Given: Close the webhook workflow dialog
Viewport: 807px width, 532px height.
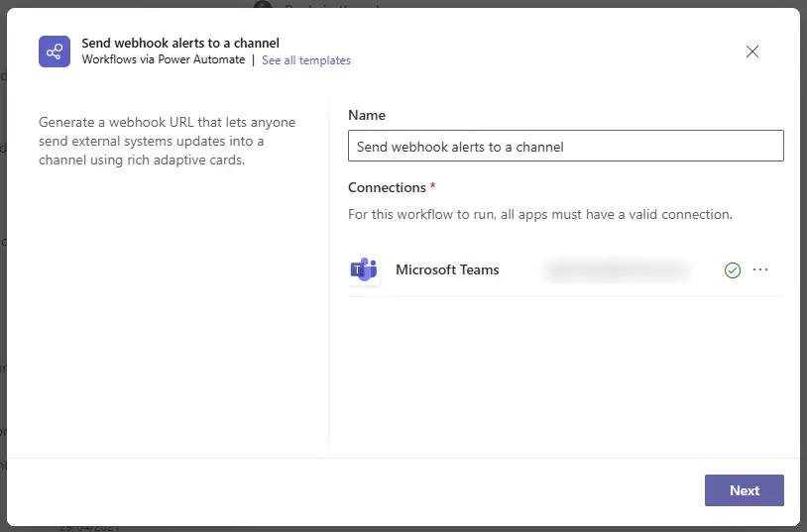Looking at the screenshot, I should point(752,52).
